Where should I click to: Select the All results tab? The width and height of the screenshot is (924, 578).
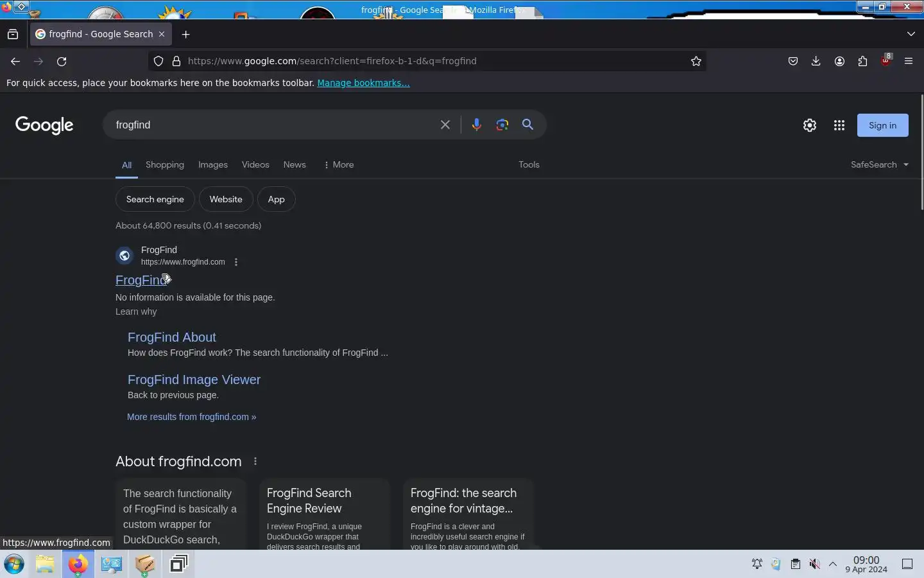(x=126, y=165)
